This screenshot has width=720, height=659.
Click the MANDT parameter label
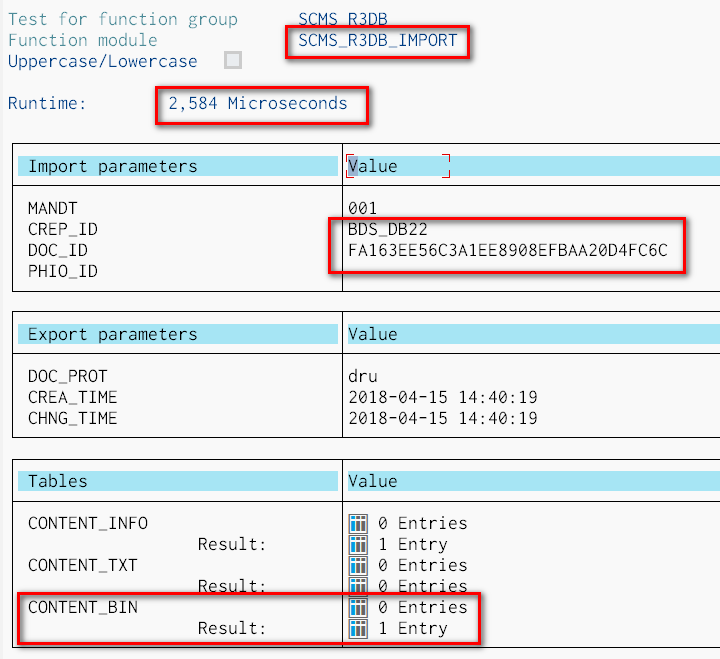click(52, 208)
